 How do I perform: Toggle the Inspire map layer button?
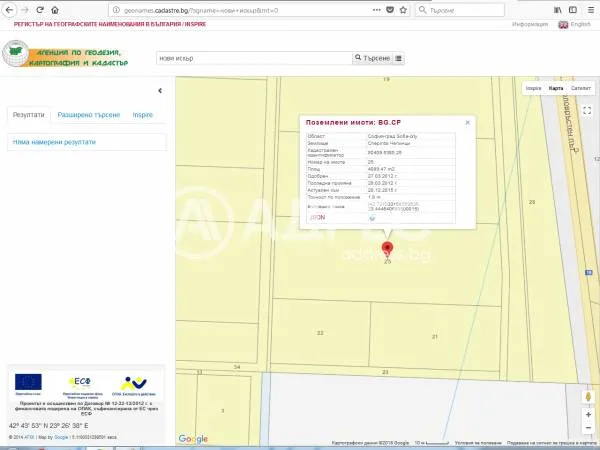533,88
